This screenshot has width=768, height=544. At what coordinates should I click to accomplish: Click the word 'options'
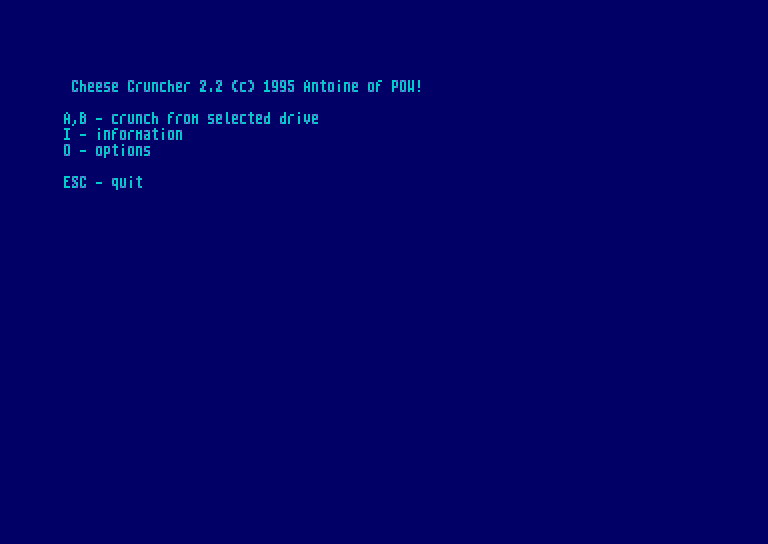click(x=123, y=151)
